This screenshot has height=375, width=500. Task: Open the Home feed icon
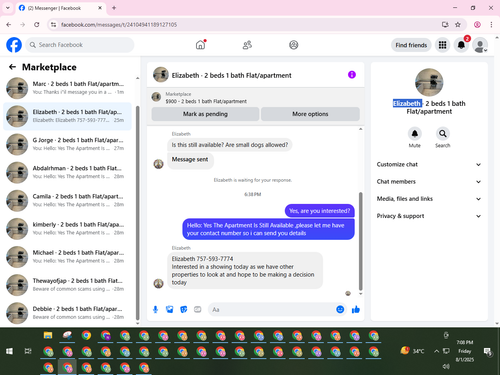click(200, 45)
